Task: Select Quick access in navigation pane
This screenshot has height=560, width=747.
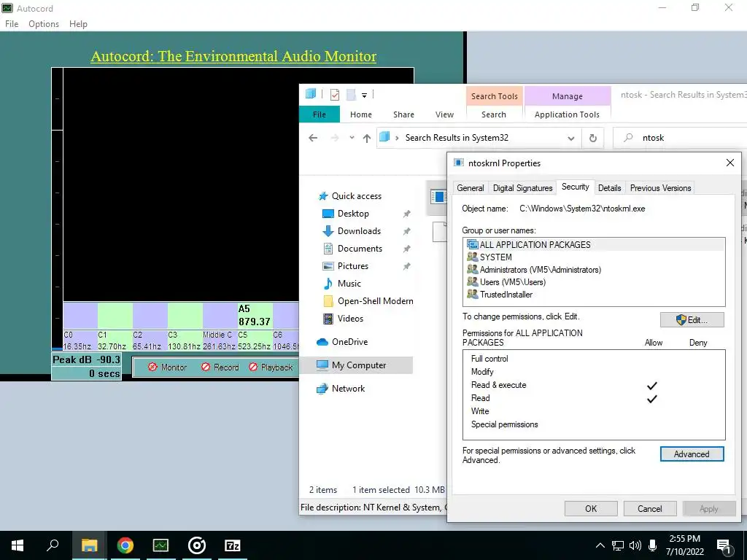Action: (356, 195)
